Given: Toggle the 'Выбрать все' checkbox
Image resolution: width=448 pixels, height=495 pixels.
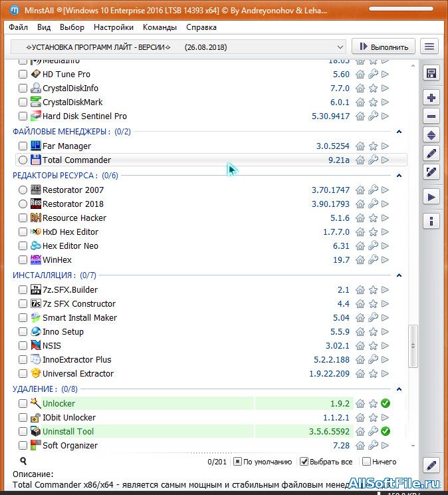Looking at the screenshot, I should click(304, 462).
